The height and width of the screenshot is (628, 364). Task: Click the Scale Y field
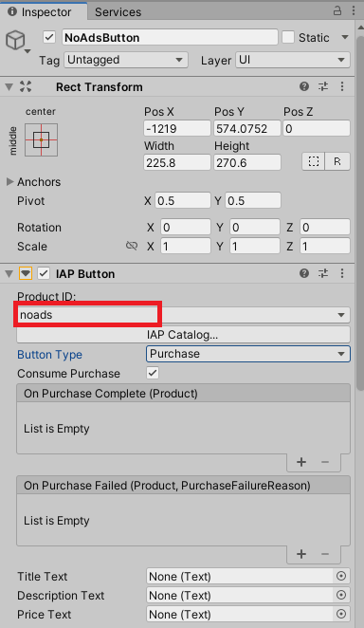255,246
